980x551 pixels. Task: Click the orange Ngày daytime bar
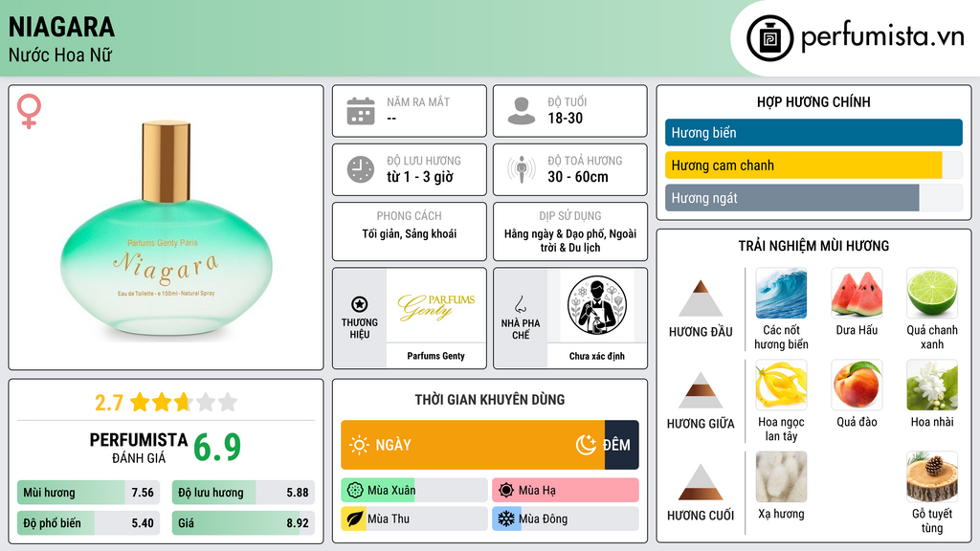coord(473,445)
